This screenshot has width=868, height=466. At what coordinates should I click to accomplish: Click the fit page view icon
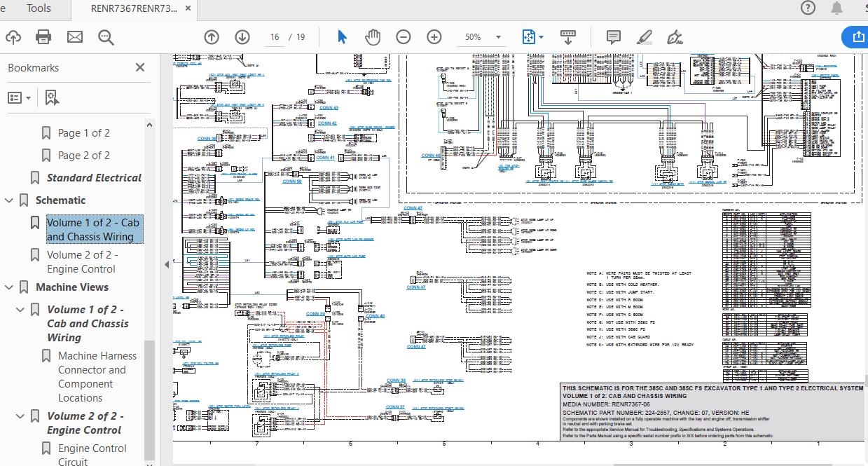point(528,37)
